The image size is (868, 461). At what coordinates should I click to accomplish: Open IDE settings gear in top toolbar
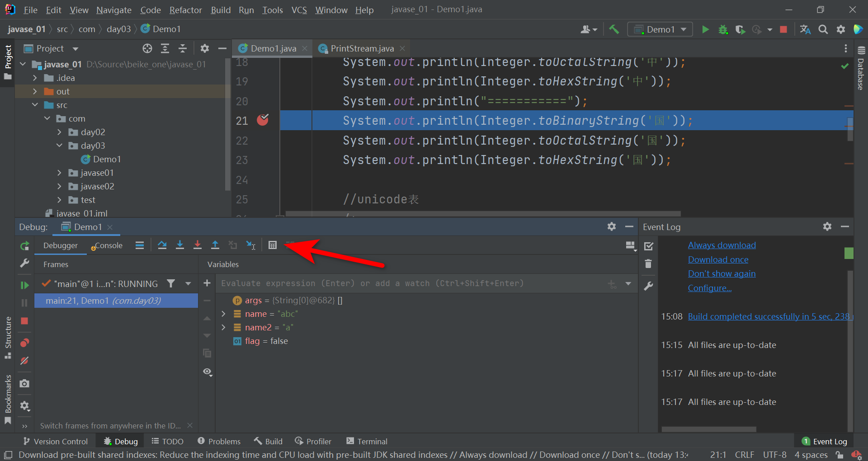(840, 29)
